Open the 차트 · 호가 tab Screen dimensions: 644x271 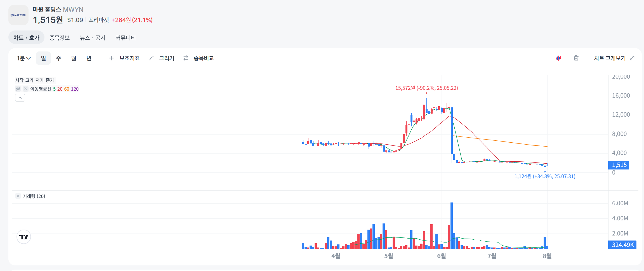click(x=26, y=37)
